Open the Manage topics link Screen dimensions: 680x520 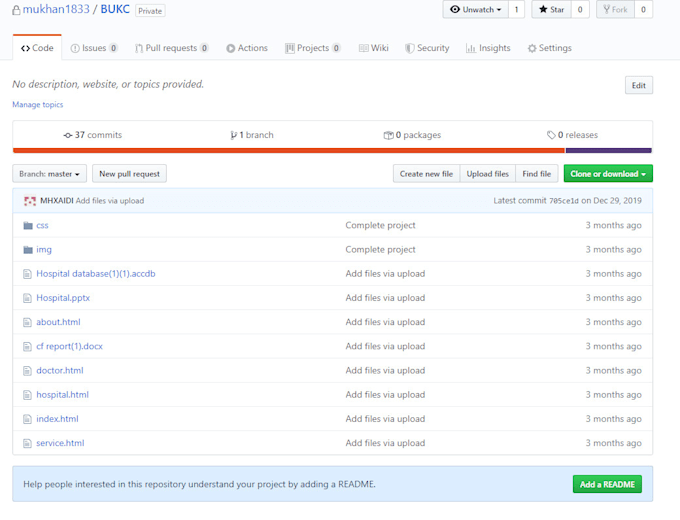[x=38, y=105]
